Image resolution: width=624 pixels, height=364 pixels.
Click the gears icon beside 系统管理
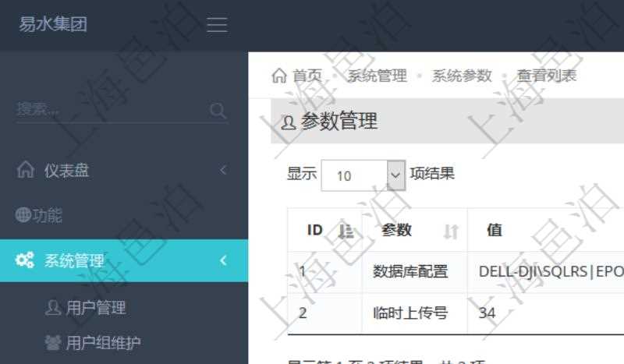click(25, 260)
